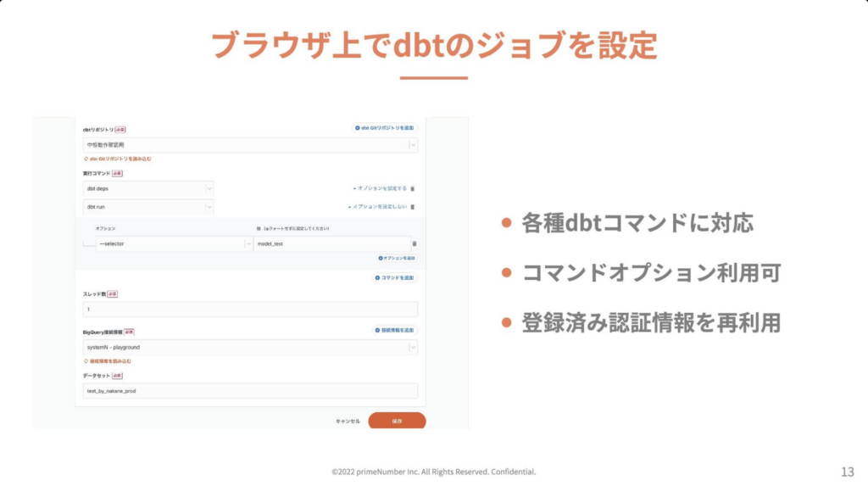Click the キャンセル link
The width and height of the screenshot is (868, 486).
pos(348,421)
